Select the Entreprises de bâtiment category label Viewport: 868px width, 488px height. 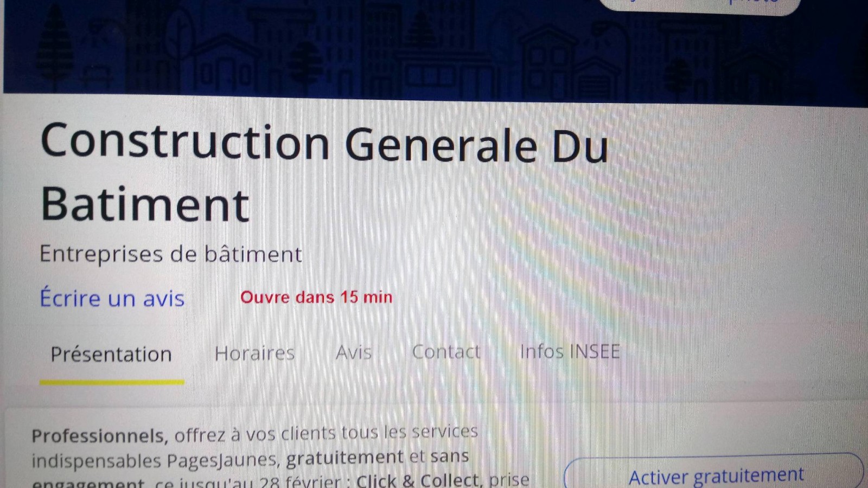[170, 254]
